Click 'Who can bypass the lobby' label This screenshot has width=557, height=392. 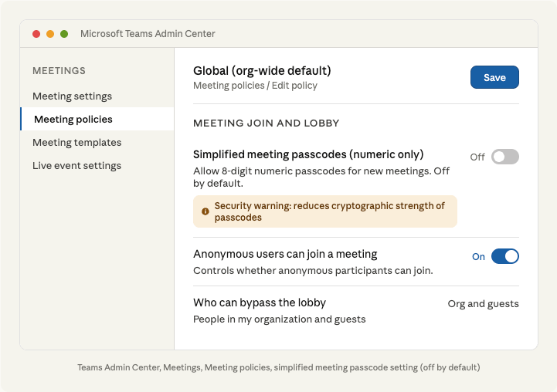point(260,302)
